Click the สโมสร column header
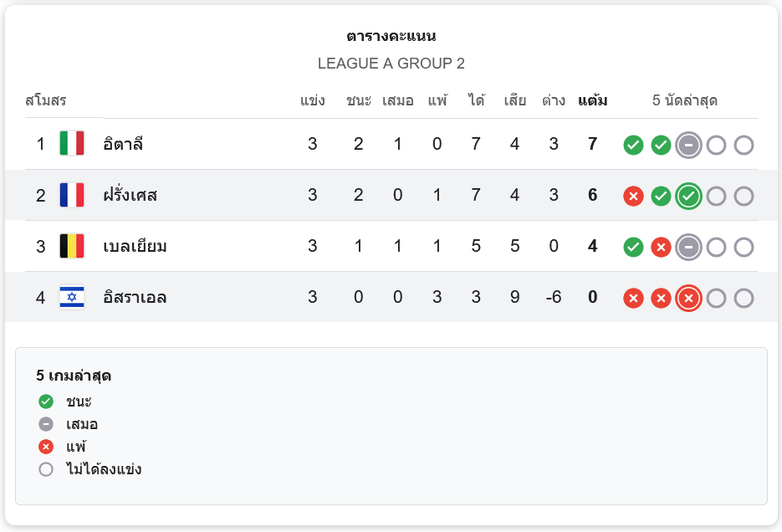 pyautogui.click(x=45, y=101)
